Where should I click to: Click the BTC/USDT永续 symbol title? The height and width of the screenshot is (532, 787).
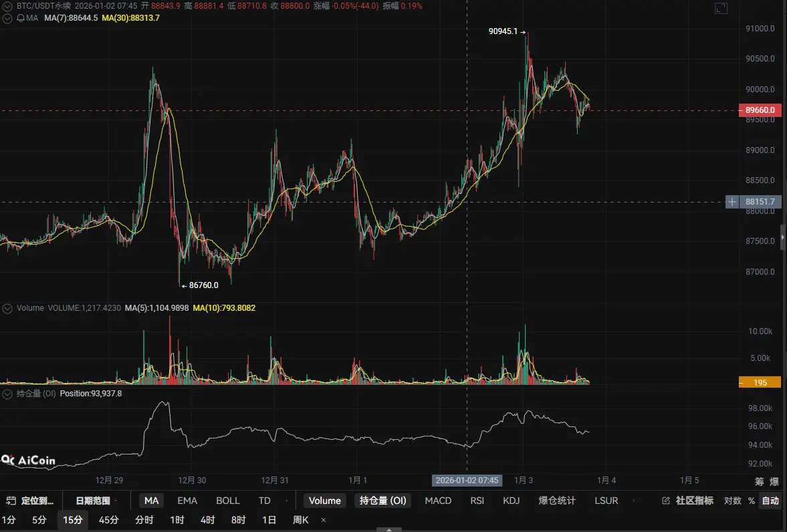point(43,7)
